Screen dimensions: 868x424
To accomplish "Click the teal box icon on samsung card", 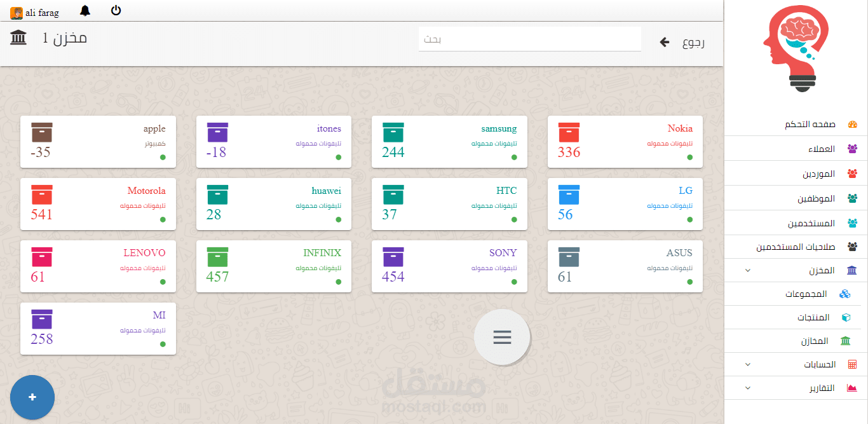I will coord(393,132).
